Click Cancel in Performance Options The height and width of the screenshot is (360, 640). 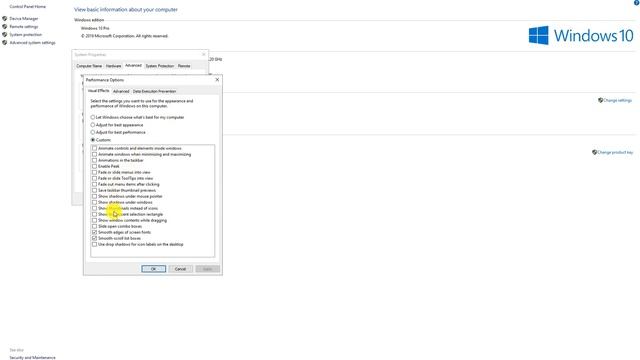point(180,269)
